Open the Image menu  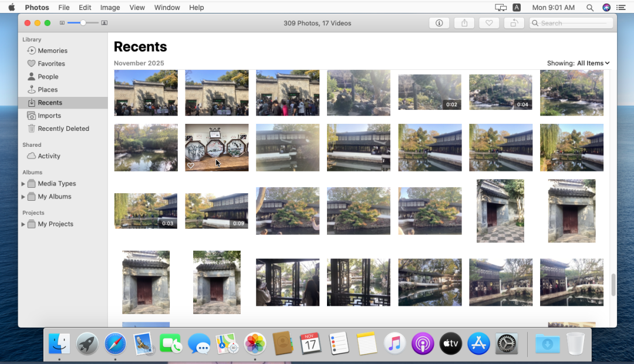coord(110,7)
